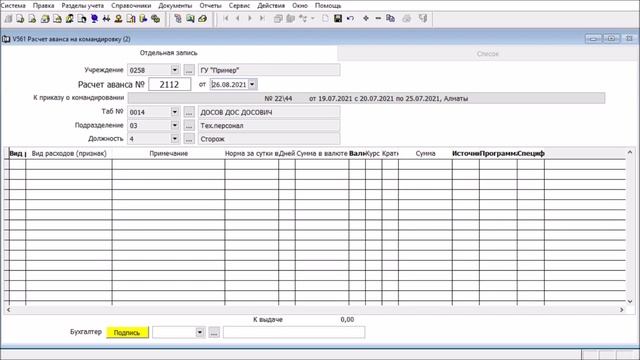The width and height of the screenshot is (640, 360).
Task: Go to last record arrow icon
Action: click(262, 18)
